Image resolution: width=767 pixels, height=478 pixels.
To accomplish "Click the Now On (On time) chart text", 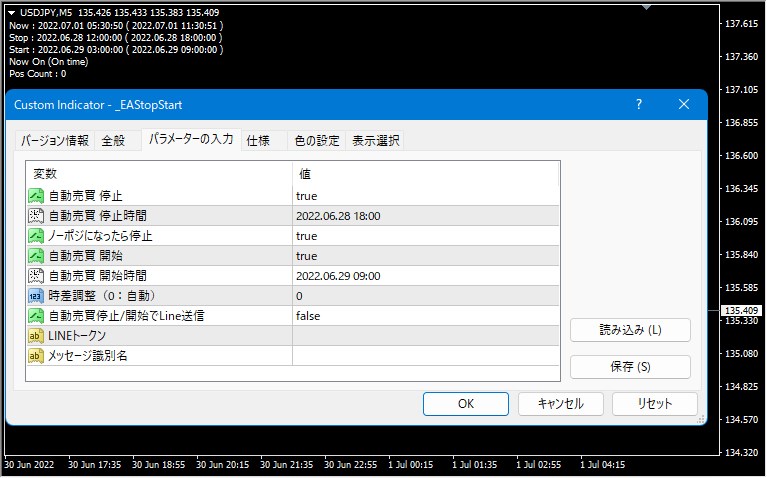I will point(48,62).
